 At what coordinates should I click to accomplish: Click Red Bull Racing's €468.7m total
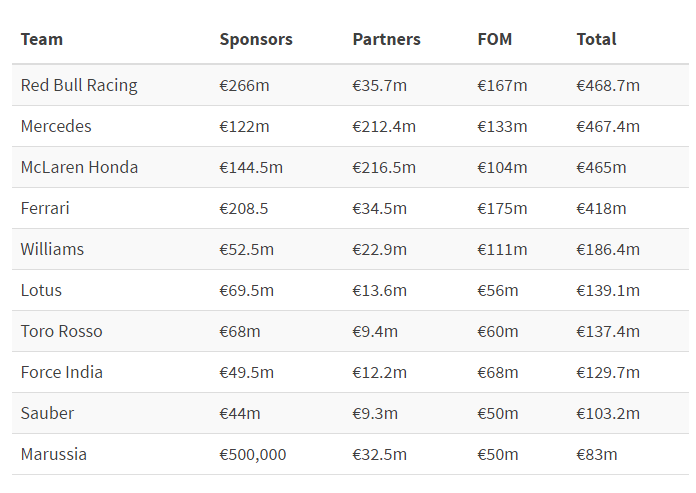point(607,85)
